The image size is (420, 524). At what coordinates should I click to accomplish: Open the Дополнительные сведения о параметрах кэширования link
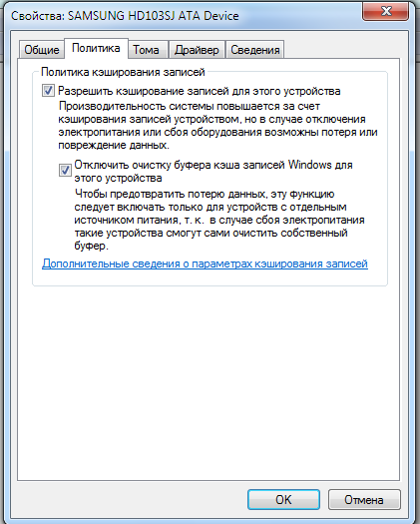tap(205, 263)
